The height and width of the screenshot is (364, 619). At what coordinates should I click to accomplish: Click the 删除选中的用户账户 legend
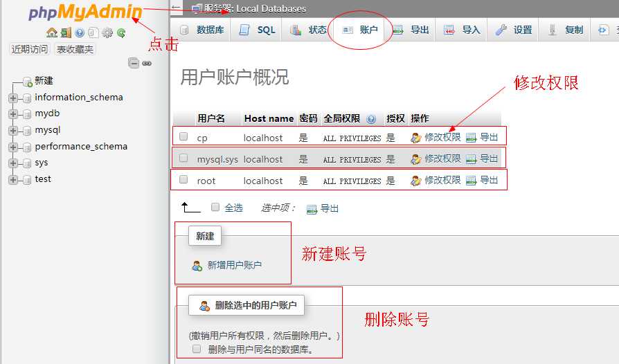246,305
